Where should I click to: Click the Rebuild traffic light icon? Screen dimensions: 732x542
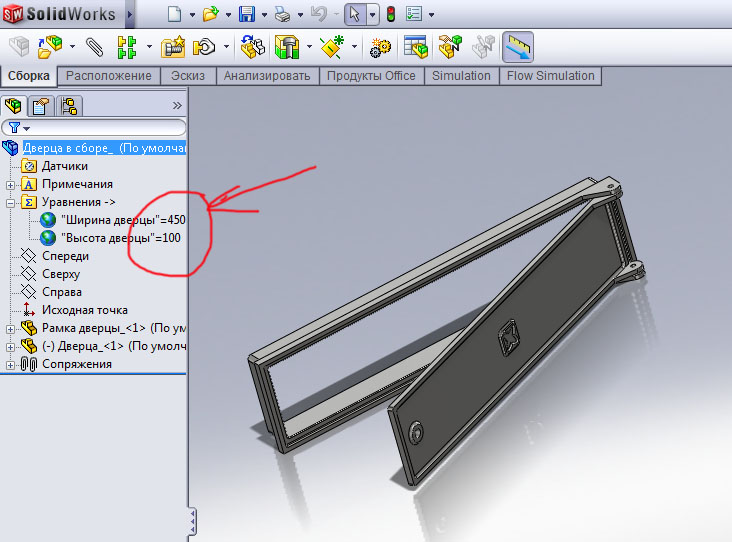click(x=390, y=14)
